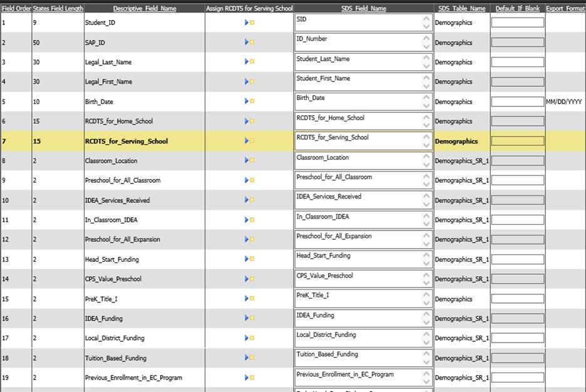Viewport: 586px width, 392px height.
Task: Click the assign icon beside Tuition_Based_Funding
Action: coord(249,358)
